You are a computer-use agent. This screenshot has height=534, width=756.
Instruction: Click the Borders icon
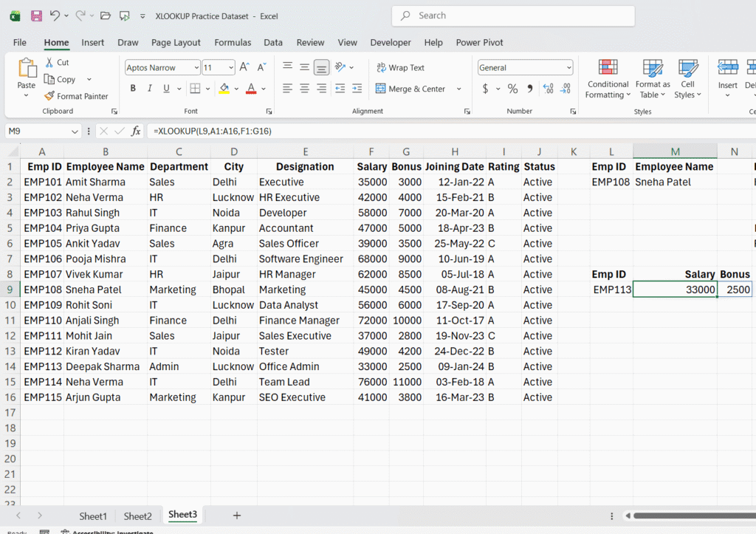coord(195,89)
